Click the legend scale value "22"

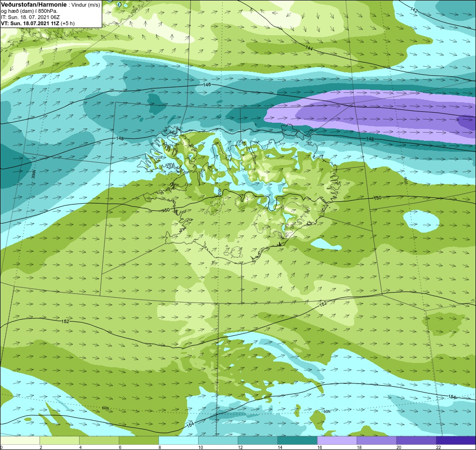click(x=438, y=447)
